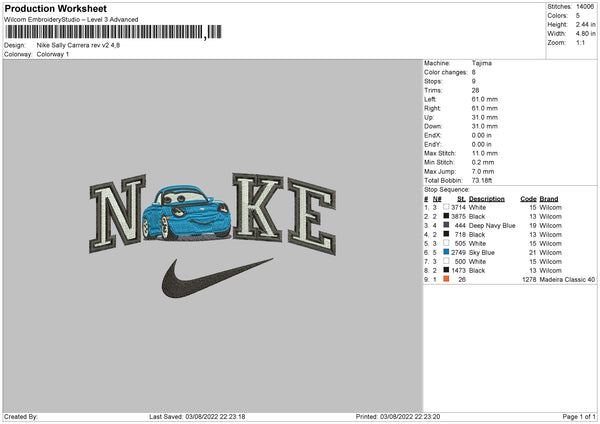Click the black swatch beside 718 Black

[446, 234]
